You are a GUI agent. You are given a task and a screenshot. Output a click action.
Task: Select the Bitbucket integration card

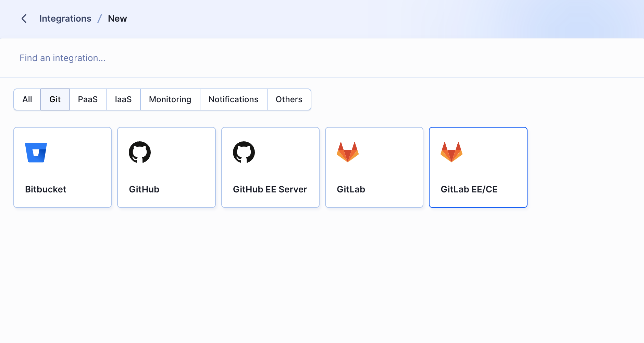point(62,167)
